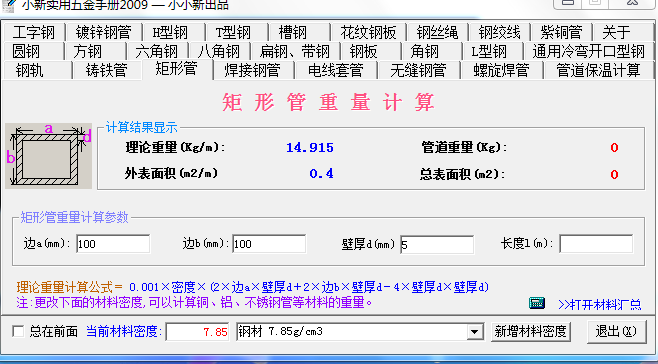Enable the 总在前面 checkbox
The height and width of the screenshot is (364, 658).
pyautogui.click(x=18, y=332)
